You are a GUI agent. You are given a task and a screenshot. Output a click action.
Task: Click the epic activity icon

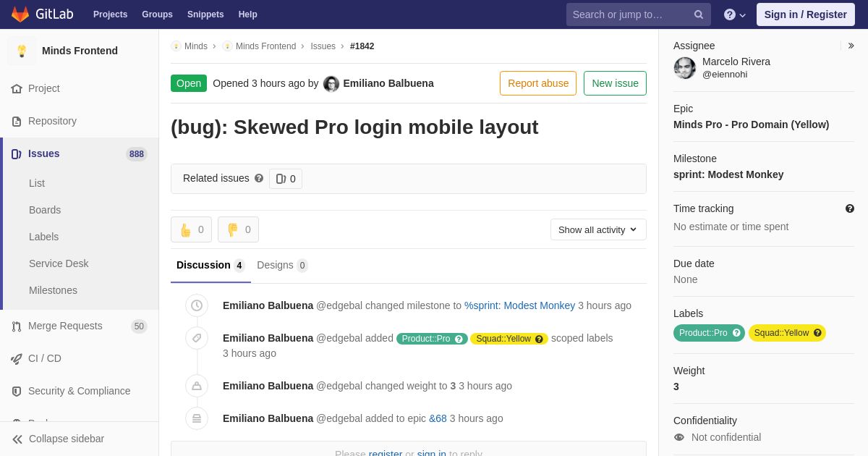point(197,418)
